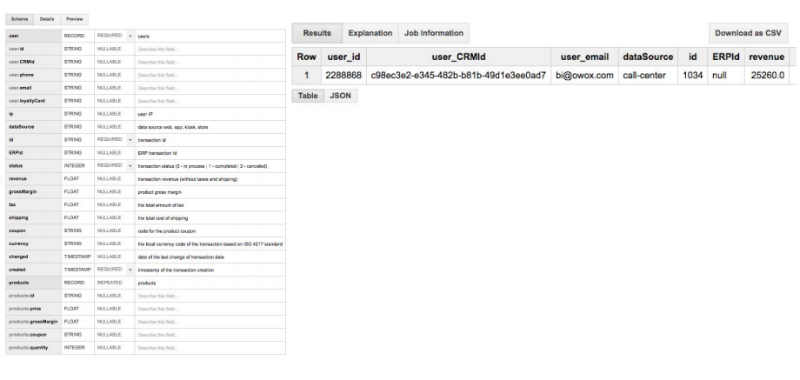Screen dimensions: 800x380
Task: Edit description of user.loyaltyCard field
Action: 210,101
